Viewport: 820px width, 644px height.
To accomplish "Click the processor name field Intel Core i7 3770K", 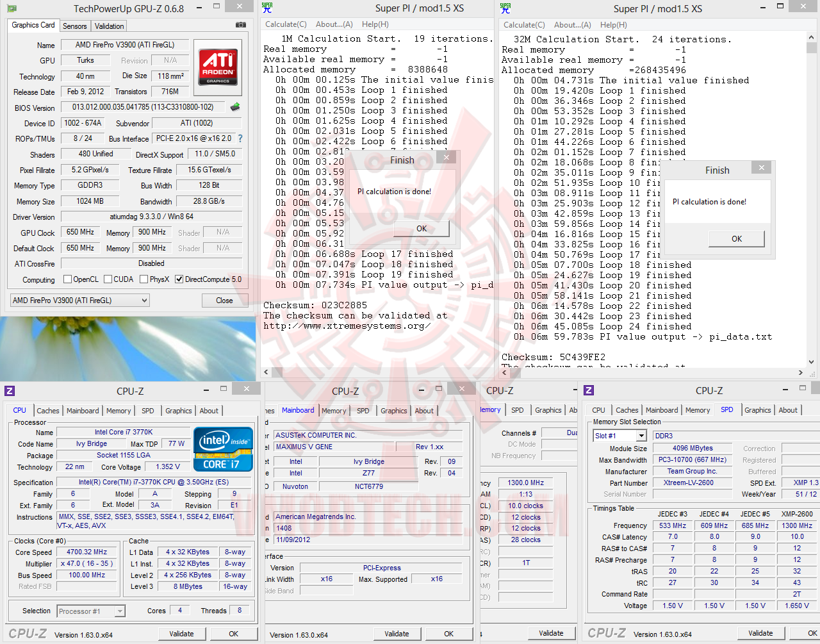I will tap(123, 432).
